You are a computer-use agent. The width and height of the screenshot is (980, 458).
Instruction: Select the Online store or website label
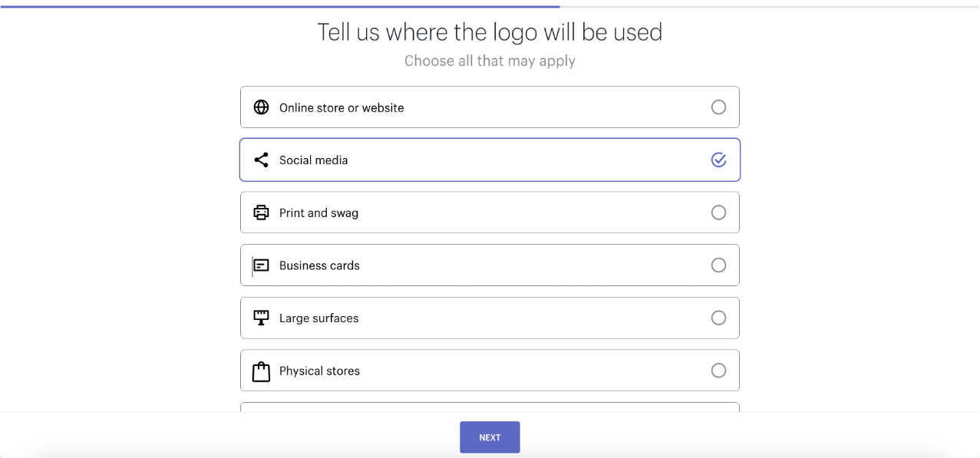[x=342, y=108]
